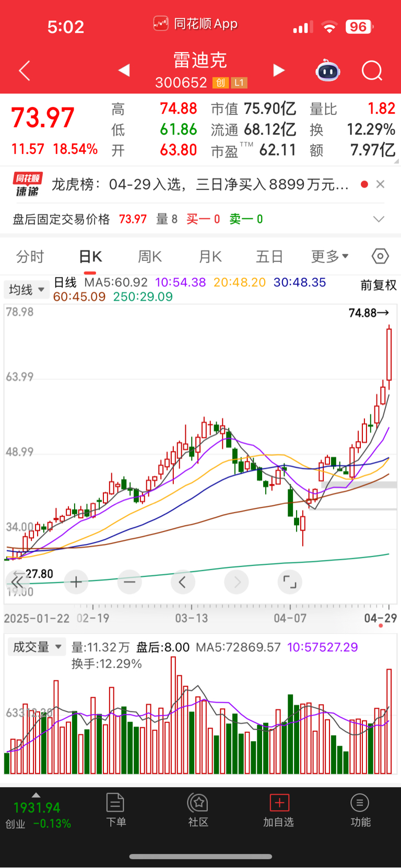
Task: Tap the 250:29.09 moving average label
Action: click(x=143, y=296)
